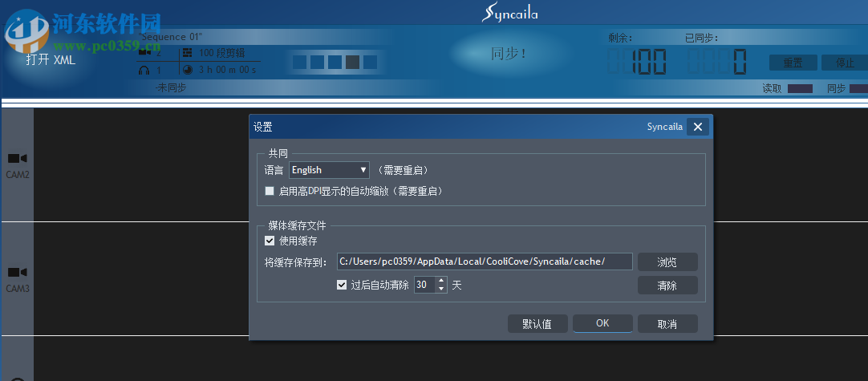Confirm settings with OK button

pyautogui.click(x=602, y=323)
